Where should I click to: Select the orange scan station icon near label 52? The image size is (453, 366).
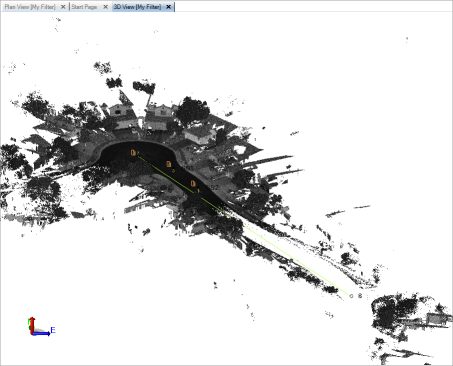[193, 184]
